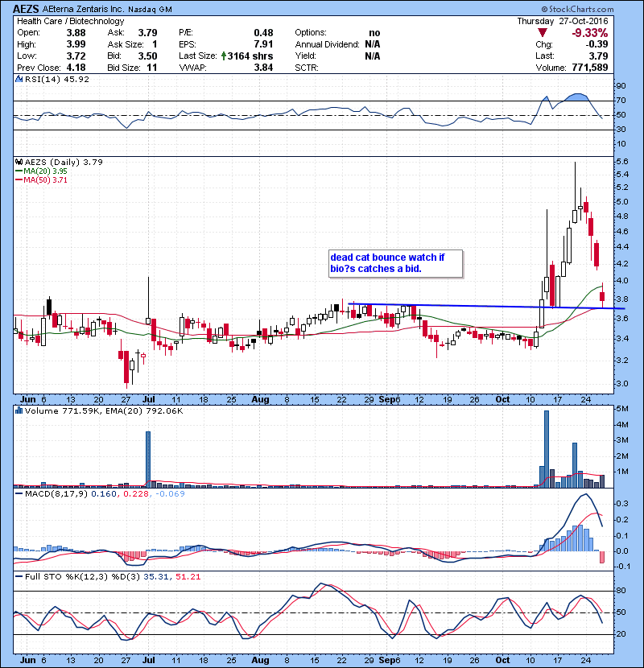Screen dimensions: 644x668
Task: Click the VWAP value 3.84
Action: coord(263,68)
